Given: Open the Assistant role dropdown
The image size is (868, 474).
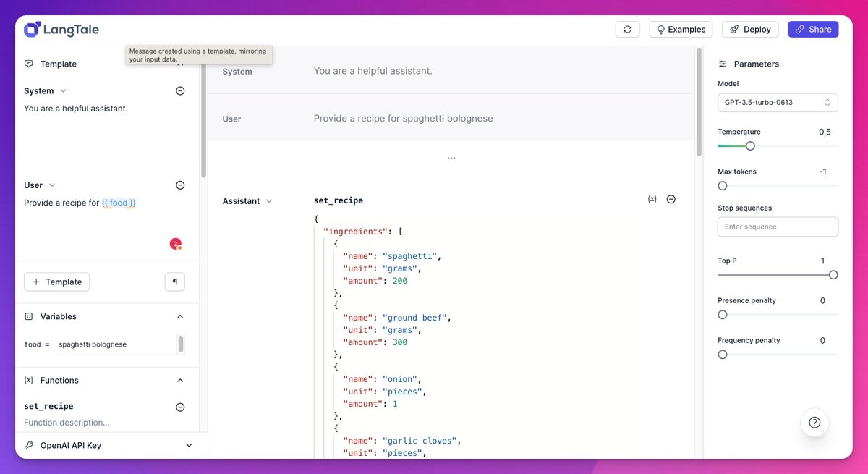Looking at the screenshot, I should [271, 200].
